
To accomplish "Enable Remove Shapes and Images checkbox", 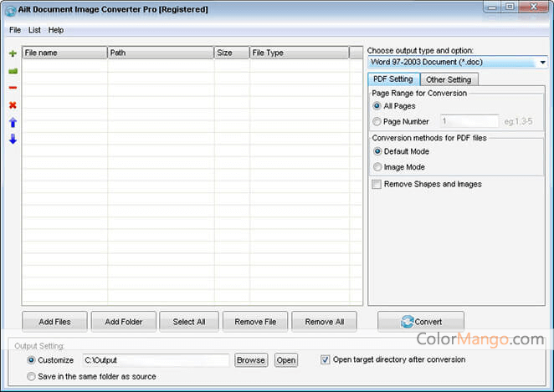I will tap(377, 184).
